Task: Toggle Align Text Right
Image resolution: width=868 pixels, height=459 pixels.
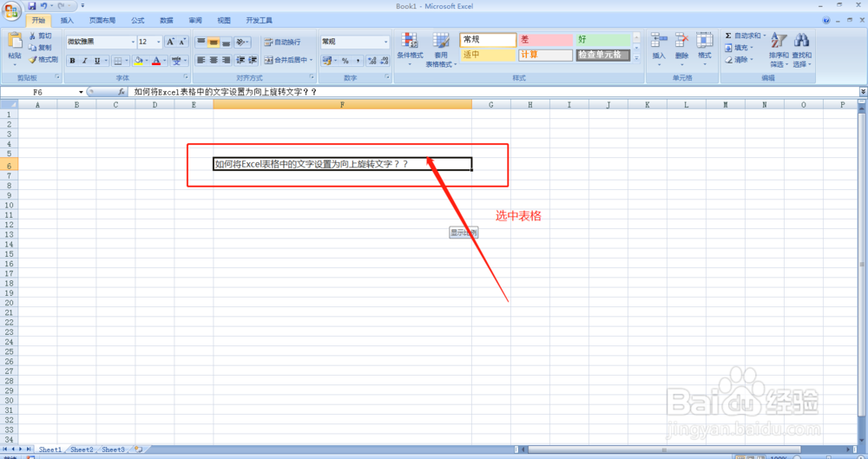Action: pos(226,60)
